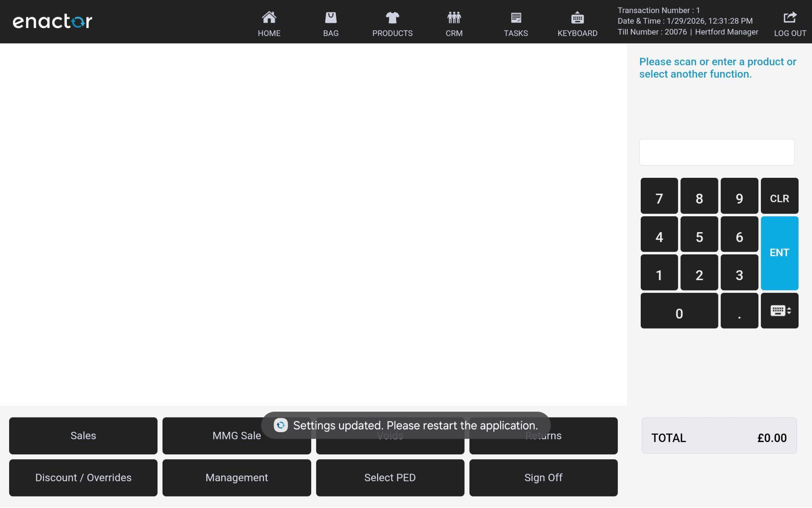Viewport: 812px width, 508px height.
Task: Open the Management menu
Action: (x=237, y=478)
